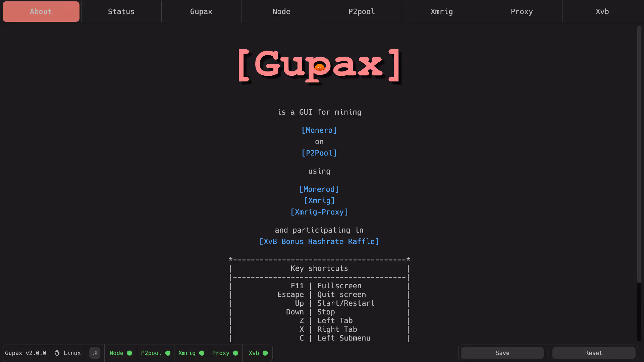The width and height of the screenshot is (644, 362).
Task: Open the [Monero] link
Action: pos(319,130)
